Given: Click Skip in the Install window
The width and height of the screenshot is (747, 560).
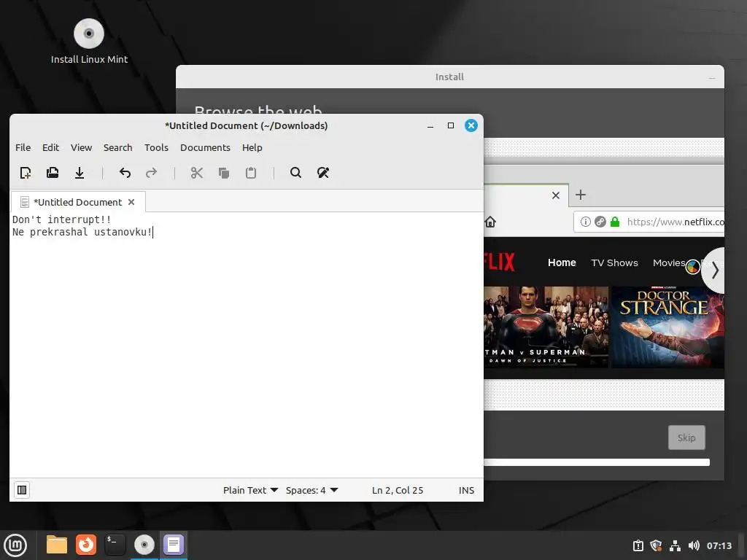Looking at the screenshot, I should pos(686,437).
